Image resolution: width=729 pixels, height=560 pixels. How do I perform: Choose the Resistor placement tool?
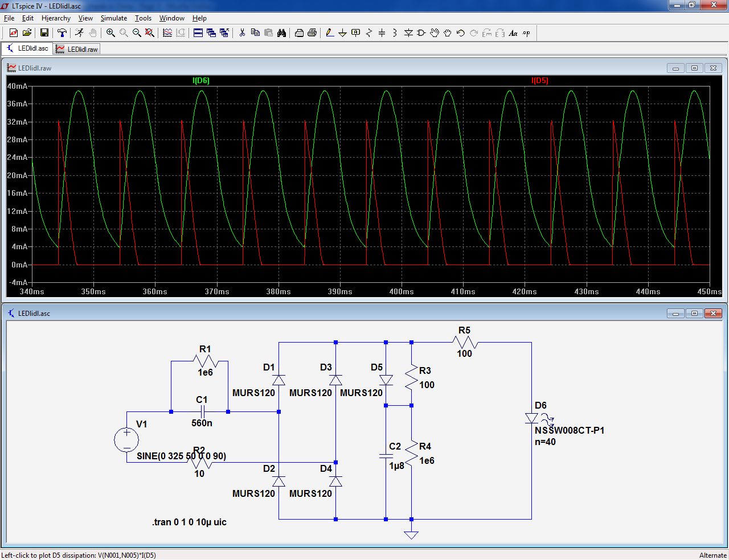[368, 33]
